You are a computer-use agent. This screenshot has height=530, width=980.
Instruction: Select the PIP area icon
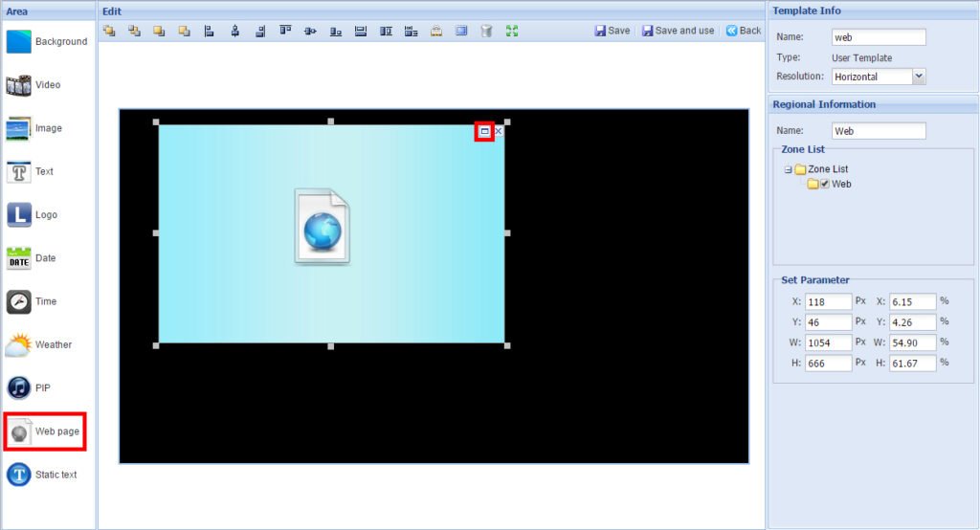point(20,387)
